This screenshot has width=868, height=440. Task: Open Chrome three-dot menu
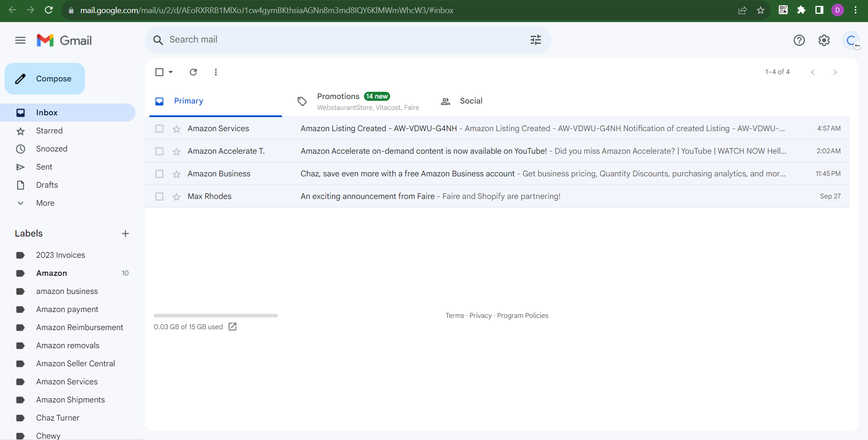(x=856, y=10)
